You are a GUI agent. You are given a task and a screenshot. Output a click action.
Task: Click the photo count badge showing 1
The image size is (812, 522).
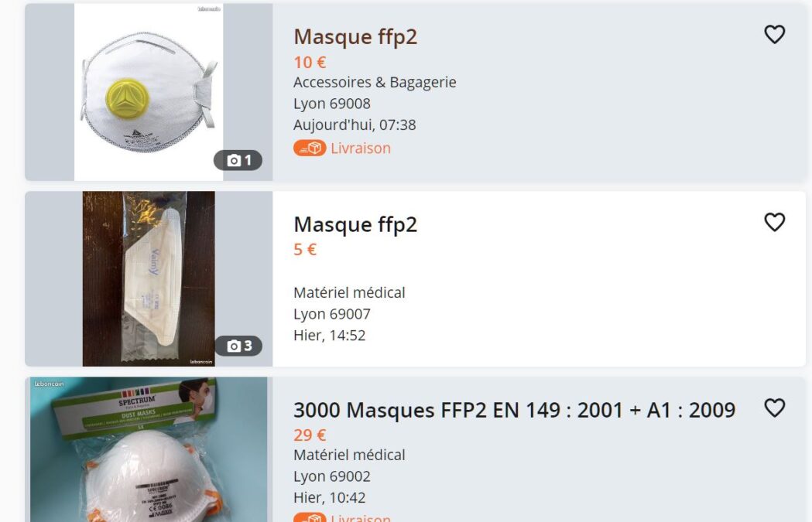coord(238,160)
